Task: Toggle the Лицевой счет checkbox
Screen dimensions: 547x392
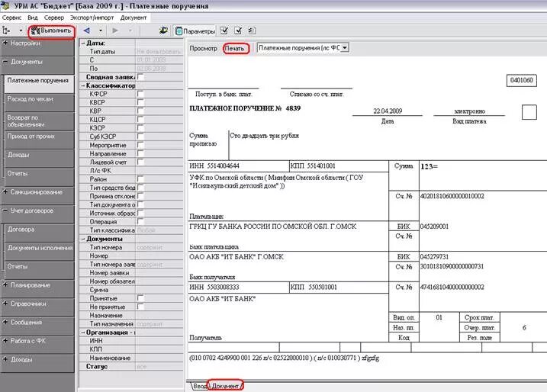Action: pyautogui.click(x=140, y=162)
